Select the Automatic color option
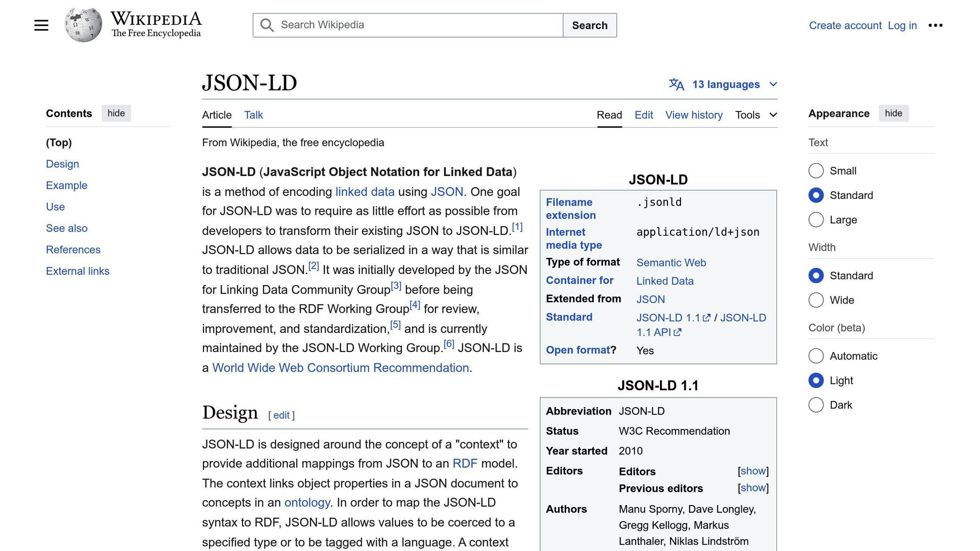Viewport: 980px width, 551px height. 816,356
